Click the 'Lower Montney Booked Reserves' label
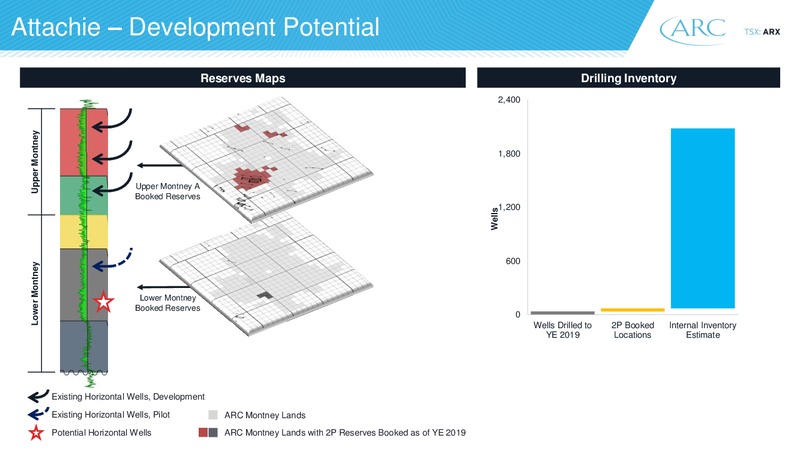 (x=167, y=303)
